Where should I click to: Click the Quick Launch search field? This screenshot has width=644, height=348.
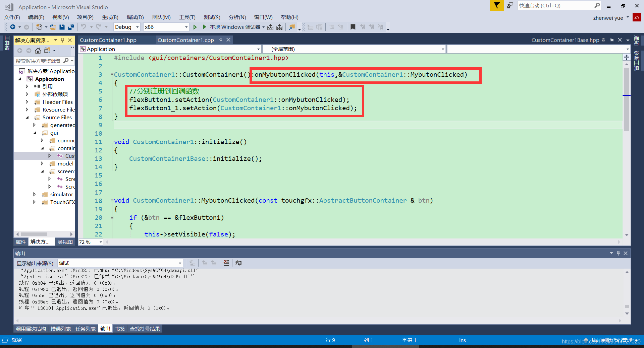pyautogui.click(x=556, y=5)
